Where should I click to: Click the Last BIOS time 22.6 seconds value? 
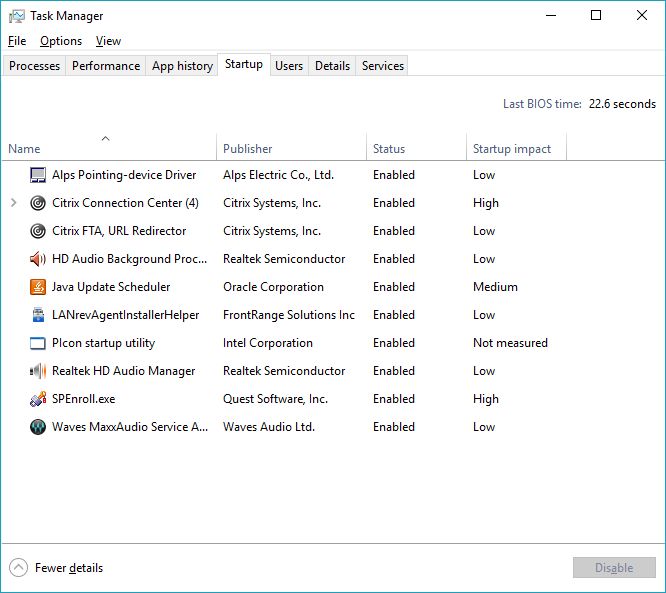(x=622, y=104)
